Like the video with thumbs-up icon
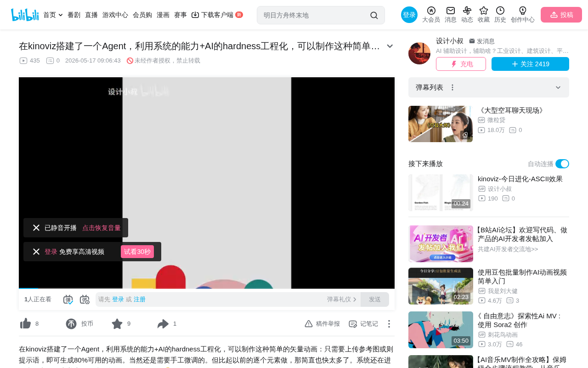Viewport: 588px width, 368px height. click(x=26, y=324)
